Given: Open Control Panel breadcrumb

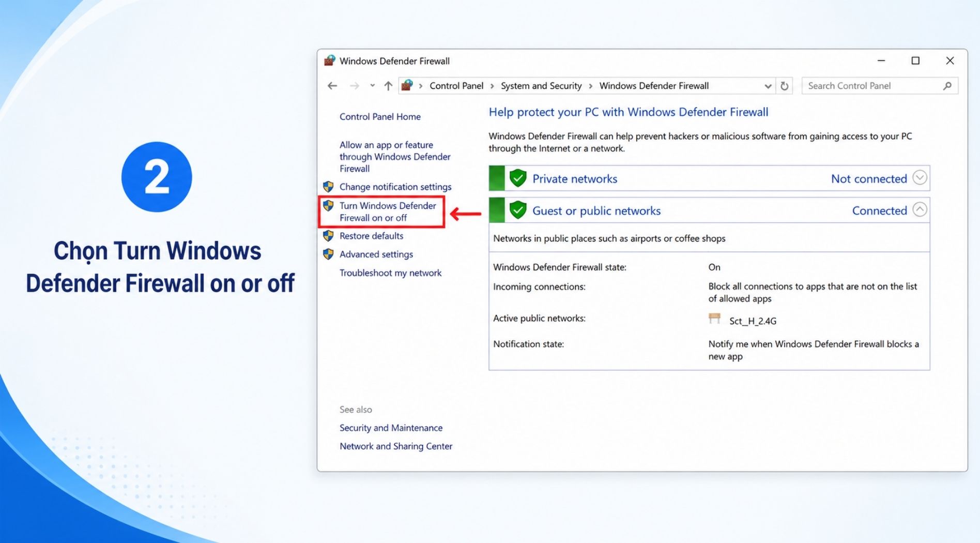Looking at the screenshot, I should [456, 86].
